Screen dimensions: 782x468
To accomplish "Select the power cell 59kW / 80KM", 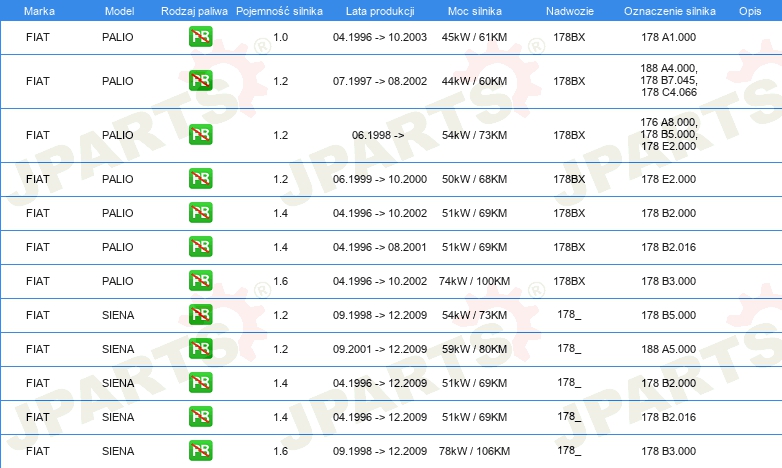I will (474, 349).
